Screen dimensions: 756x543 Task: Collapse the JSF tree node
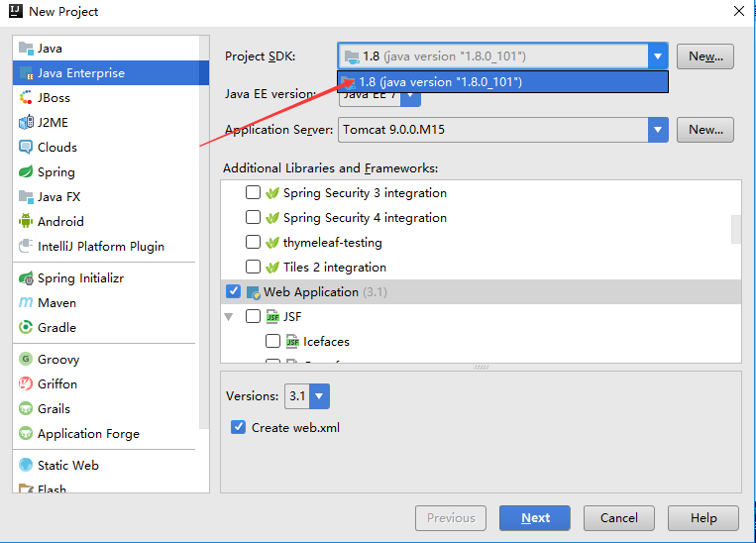[x=229, y=317]
